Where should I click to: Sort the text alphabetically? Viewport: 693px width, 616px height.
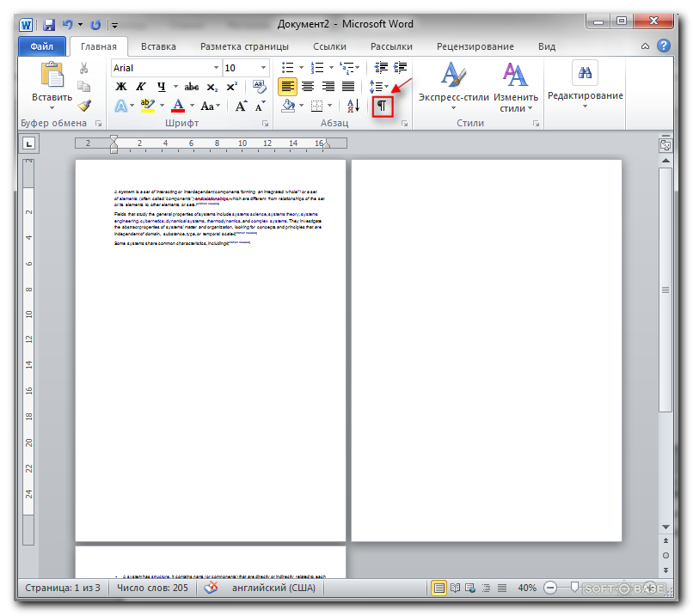353,106
